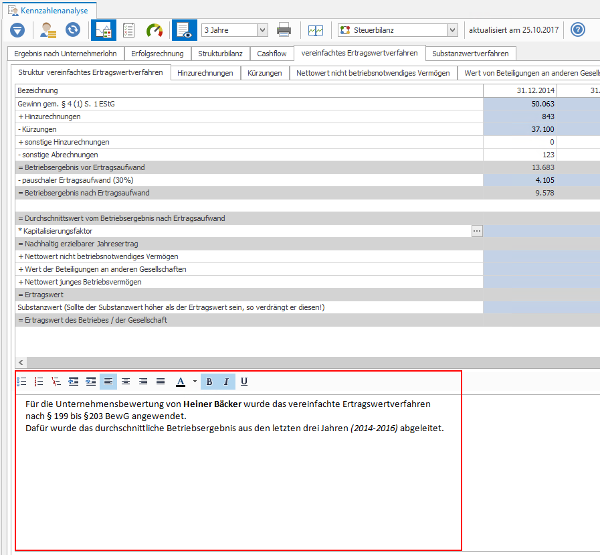
Task: Select the 'Kapitalisierungsfaktor' row label
Action: [55, 231]
